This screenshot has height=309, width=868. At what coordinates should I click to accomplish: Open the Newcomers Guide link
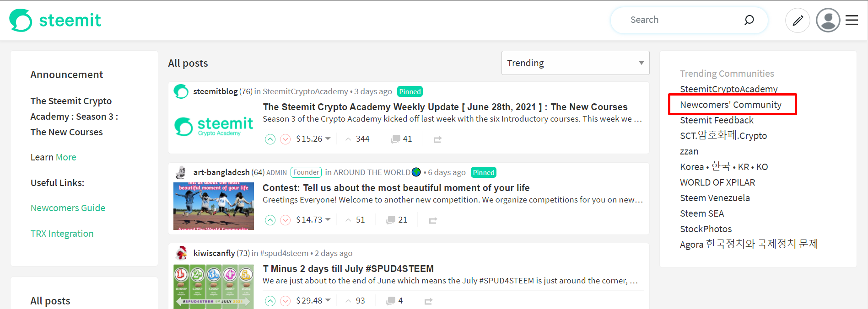coord(68,208)
